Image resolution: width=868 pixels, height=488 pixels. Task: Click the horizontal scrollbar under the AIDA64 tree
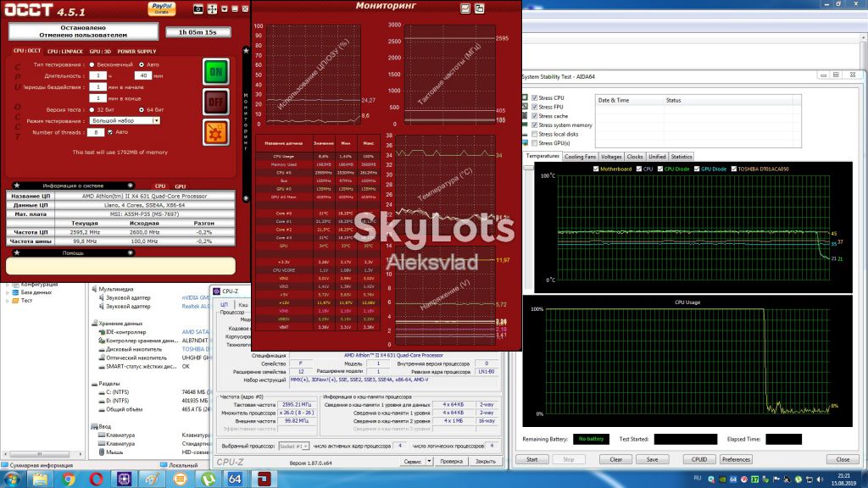point(42,454)
